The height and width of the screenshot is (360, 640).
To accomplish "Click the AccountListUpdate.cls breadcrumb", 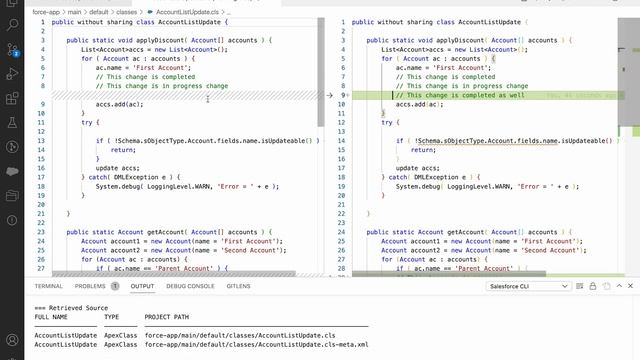I will (x=187, y=12).
